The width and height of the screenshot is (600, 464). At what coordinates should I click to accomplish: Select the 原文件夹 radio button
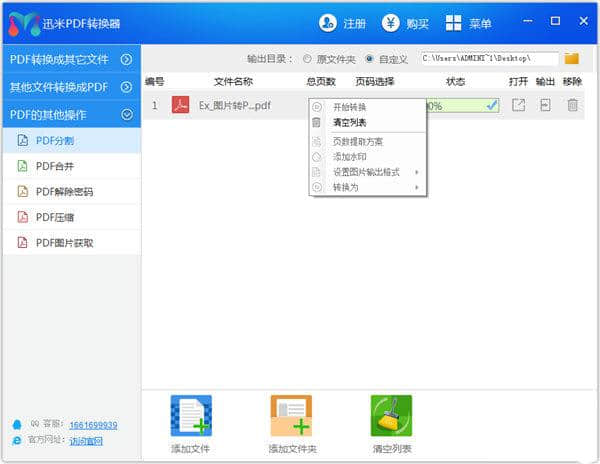(307, 59)
